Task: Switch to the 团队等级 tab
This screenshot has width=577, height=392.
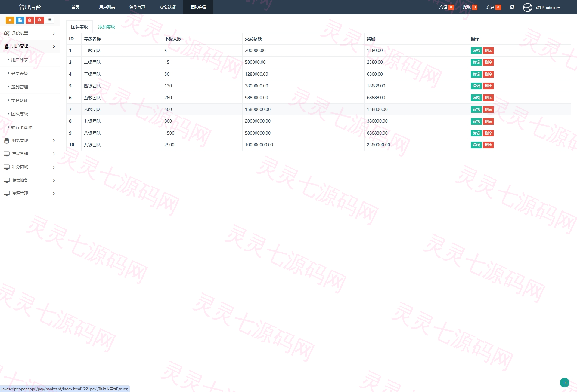Action: pyautogui.click(x=79, y=27)
